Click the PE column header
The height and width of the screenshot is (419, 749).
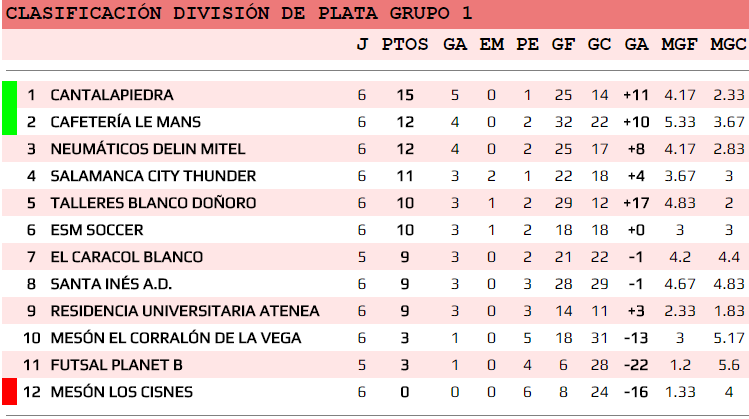click(527, 44)
